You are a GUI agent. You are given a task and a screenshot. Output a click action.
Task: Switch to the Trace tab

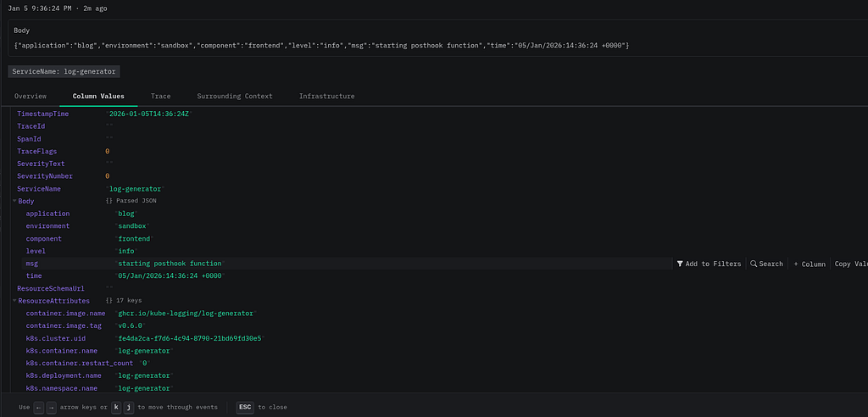point(160,96)
